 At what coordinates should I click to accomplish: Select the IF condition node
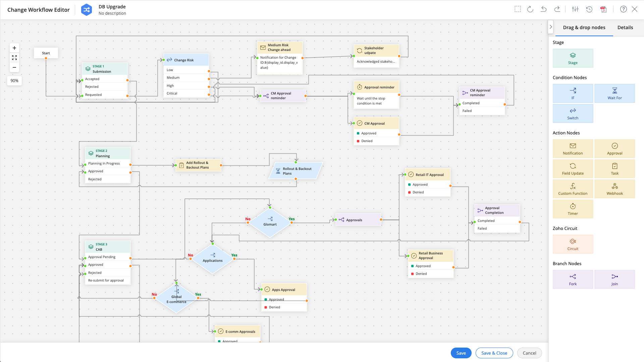pyautogui.click(x=573, y=93)
